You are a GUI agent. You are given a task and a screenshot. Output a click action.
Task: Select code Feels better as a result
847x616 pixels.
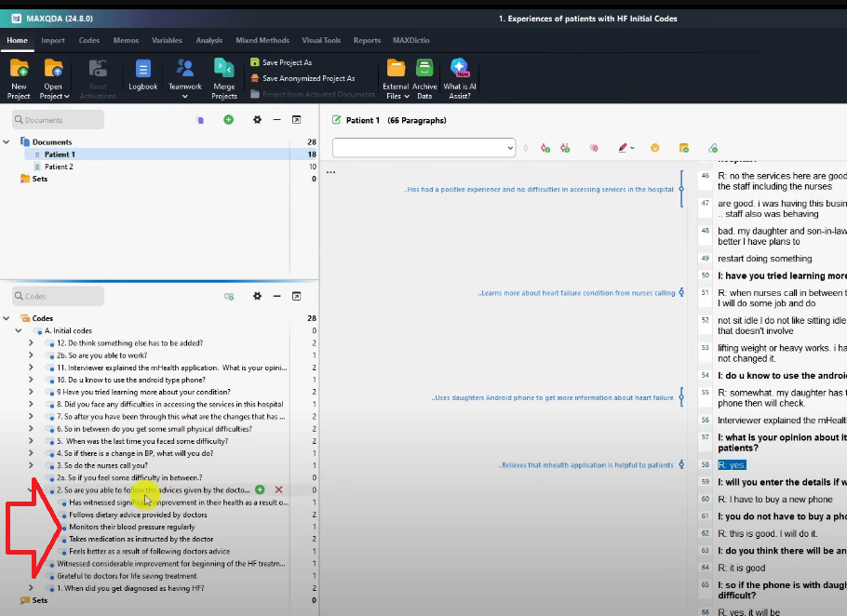pos(150,551)
